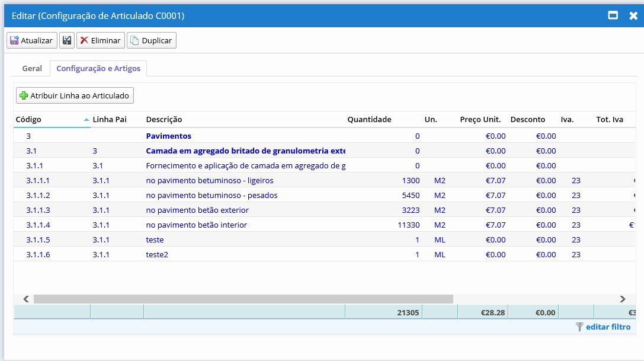Click the save icon inside Atualizar button
This screenshot has height=361, width=644.
pos(14,40)
